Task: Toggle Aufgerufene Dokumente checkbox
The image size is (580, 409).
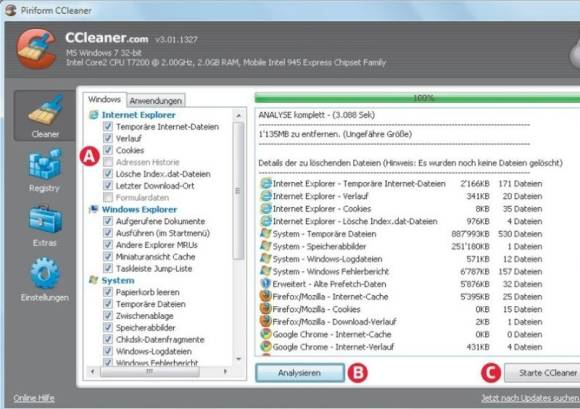Action: click(x=108, y=221)
